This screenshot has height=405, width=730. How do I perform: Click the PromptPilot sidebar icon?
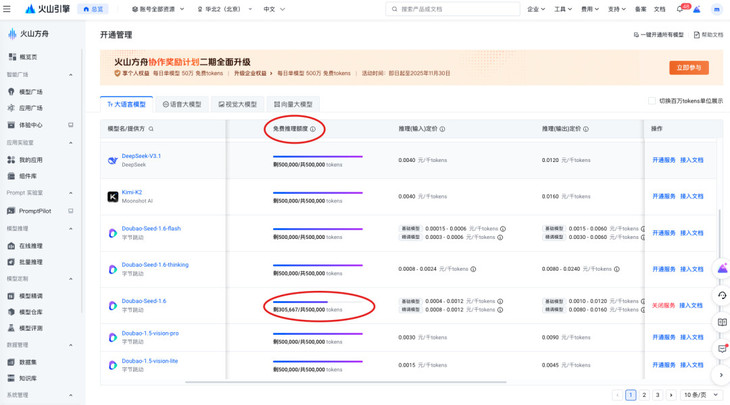[12, 211]
